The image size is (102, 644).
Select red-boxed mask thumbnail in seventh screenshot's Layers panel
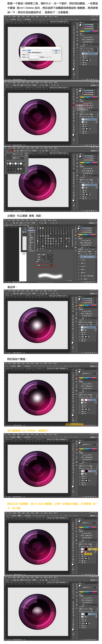tap(86, 471)
